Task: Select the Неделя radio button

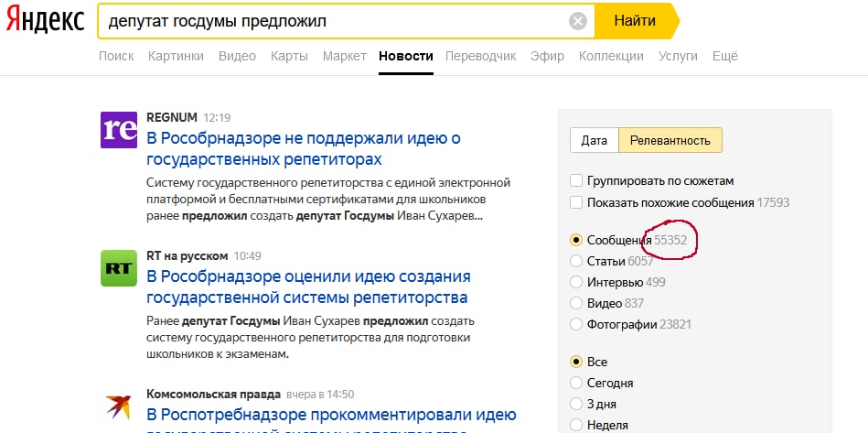Action: (x=576, y=426)
